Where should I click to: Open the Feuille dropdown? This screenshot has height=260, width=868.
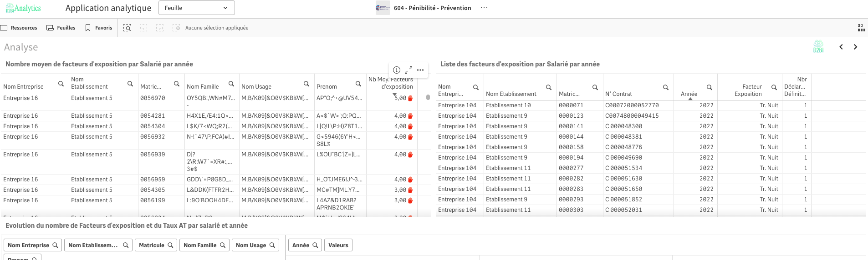[196, 8]
